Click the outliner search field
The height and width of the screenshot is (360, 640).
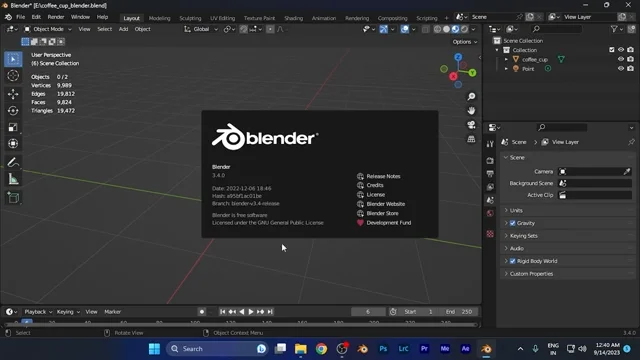point(557,29)
